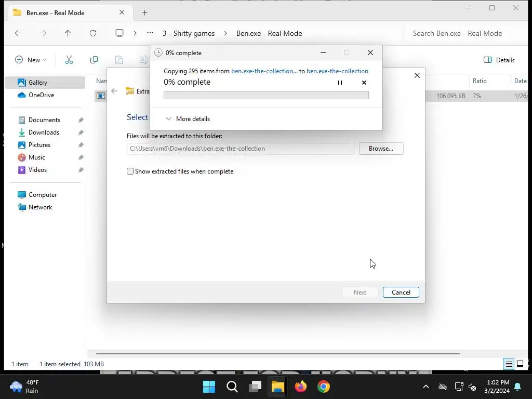Refresh the current folder
This screenshot has width=532, height=399.
93,33
